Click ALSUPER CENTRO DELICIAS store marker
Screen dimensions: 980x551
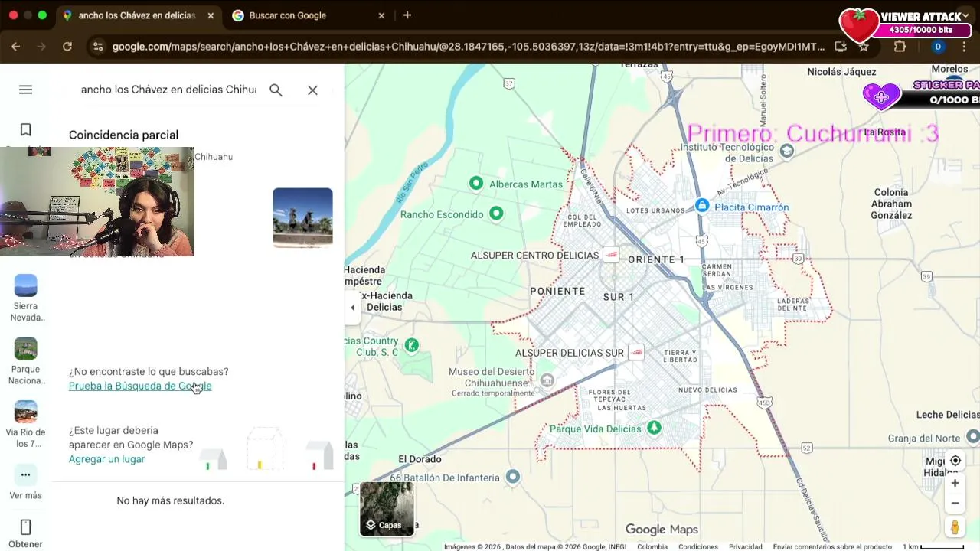pos(611,254)
